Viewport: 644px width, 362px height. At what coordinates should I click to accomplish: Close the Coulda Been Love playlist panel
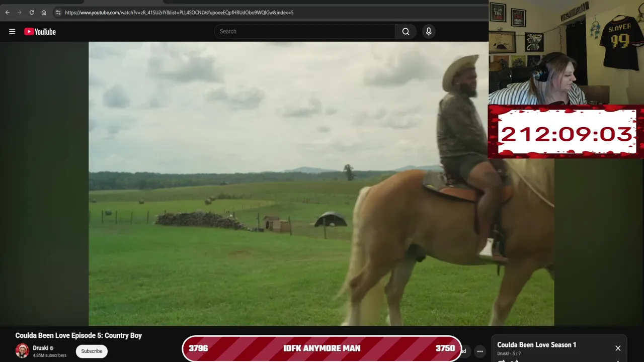coord(618,348)
